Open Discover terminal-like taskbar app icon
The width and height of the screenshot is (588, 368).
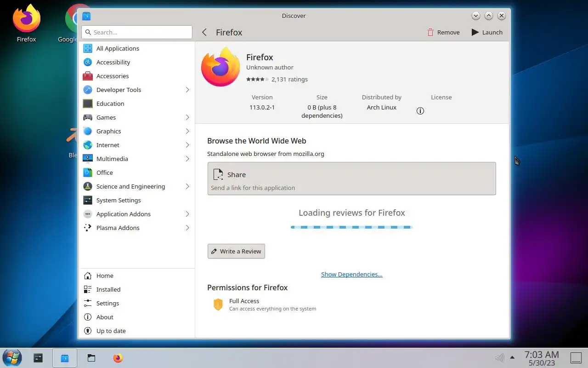(38, 358)
